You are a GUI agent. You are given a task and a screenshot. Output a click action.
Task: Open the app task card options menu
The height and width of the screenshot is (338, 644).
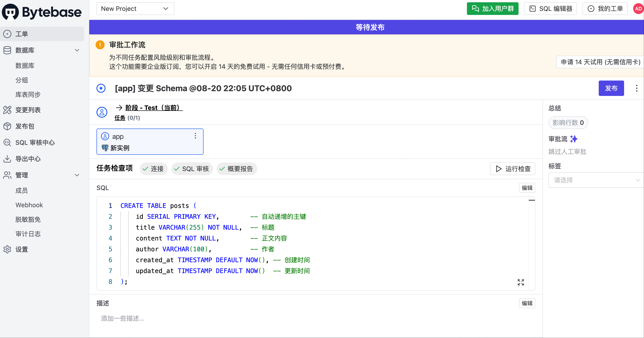click(195, 136)
